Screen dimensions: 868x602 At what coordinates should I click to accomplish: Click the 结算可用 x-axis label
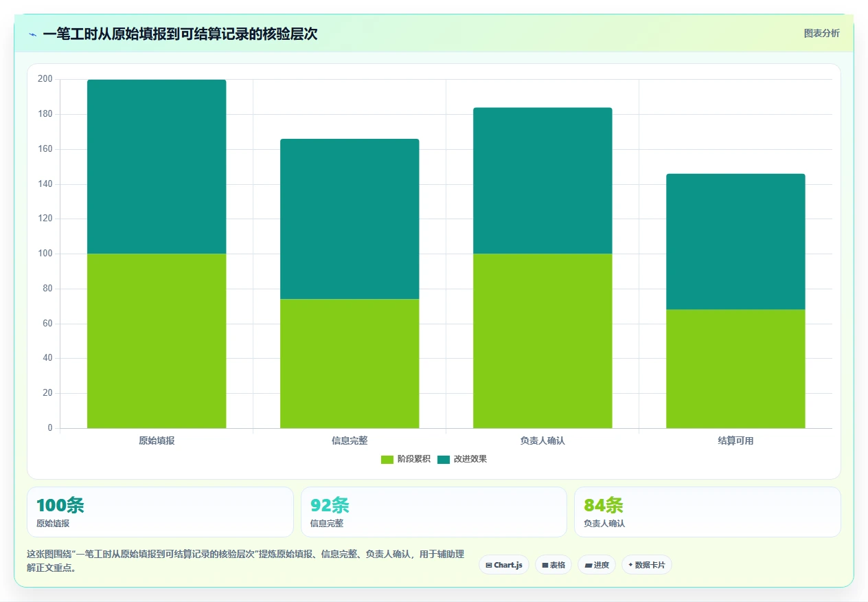click(x=735, y=441)
